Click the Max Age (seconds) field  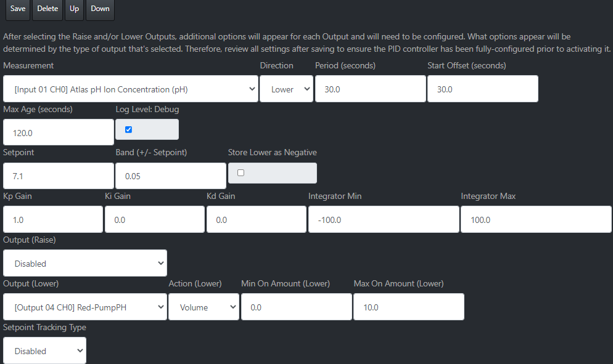(x=58, y=132)
